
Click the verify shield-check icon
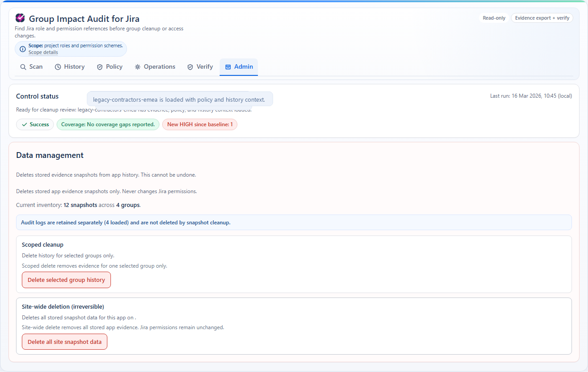190,66
